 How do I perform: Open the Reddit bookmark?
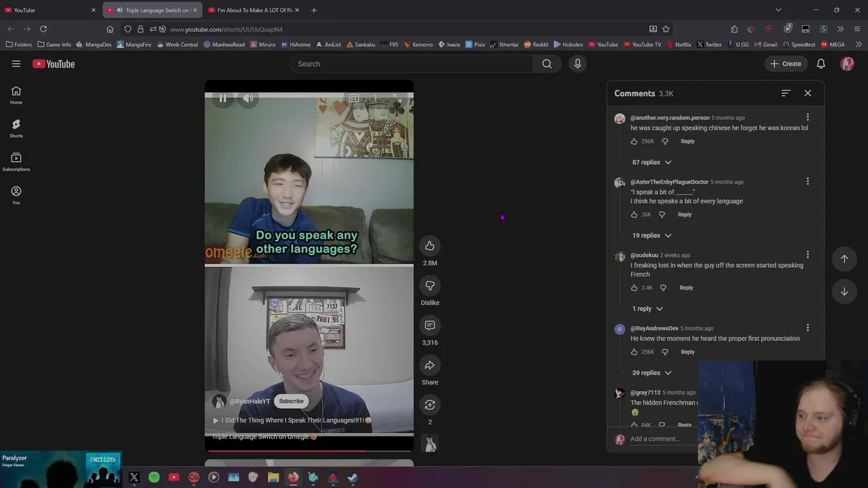click(x=536, y=45)
